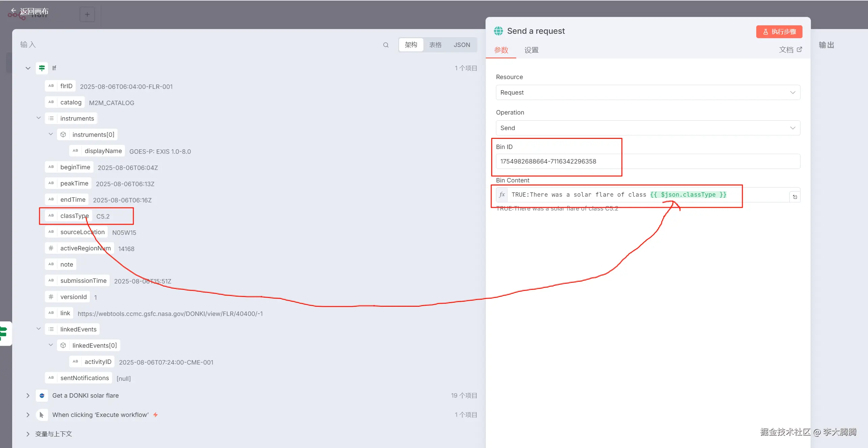
Task: Click the search icon in input panel
Action: pyautogui.click(x=386, y=45)
